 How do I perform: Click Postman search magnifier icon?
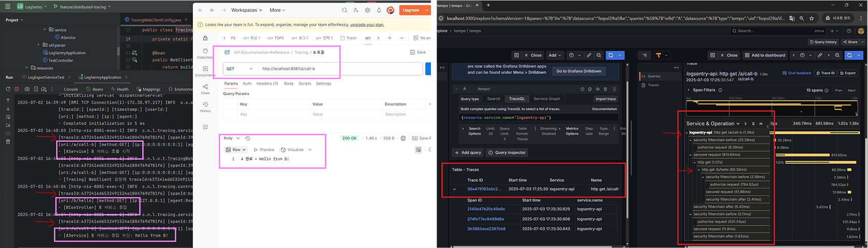coord(344,10)
